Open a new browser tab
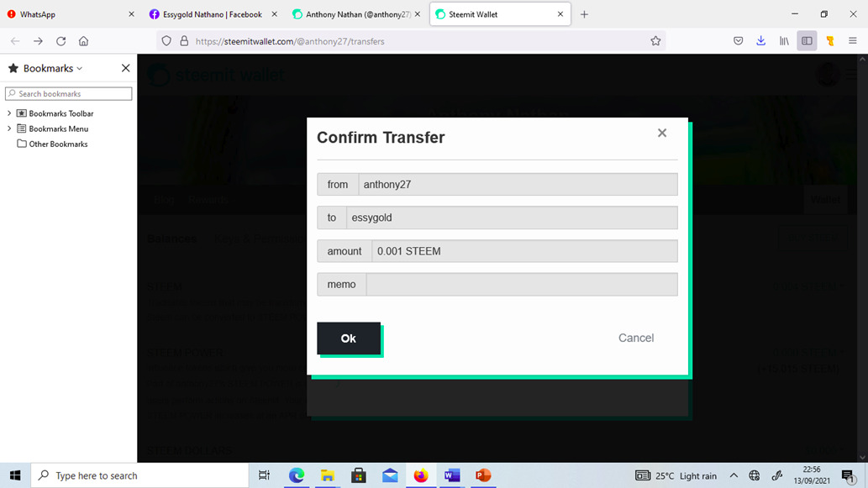868x488 pixels. click(584, 14)
